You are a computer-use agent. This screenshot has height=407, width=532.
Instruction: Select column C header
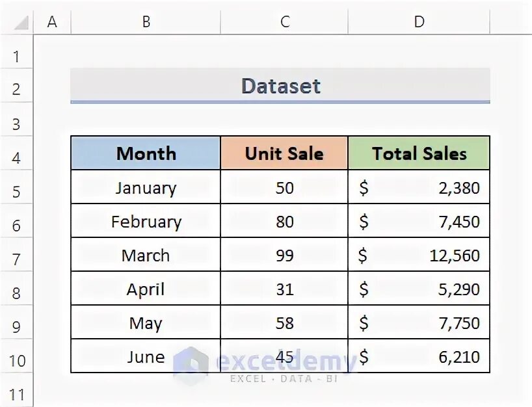click(284, 22)
